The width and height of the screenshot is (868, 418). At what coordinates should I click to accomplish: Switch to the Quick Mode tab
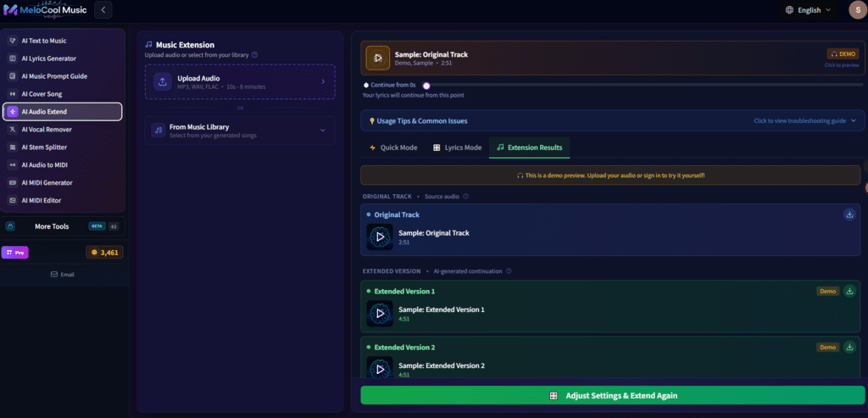[x=393, y=148]
